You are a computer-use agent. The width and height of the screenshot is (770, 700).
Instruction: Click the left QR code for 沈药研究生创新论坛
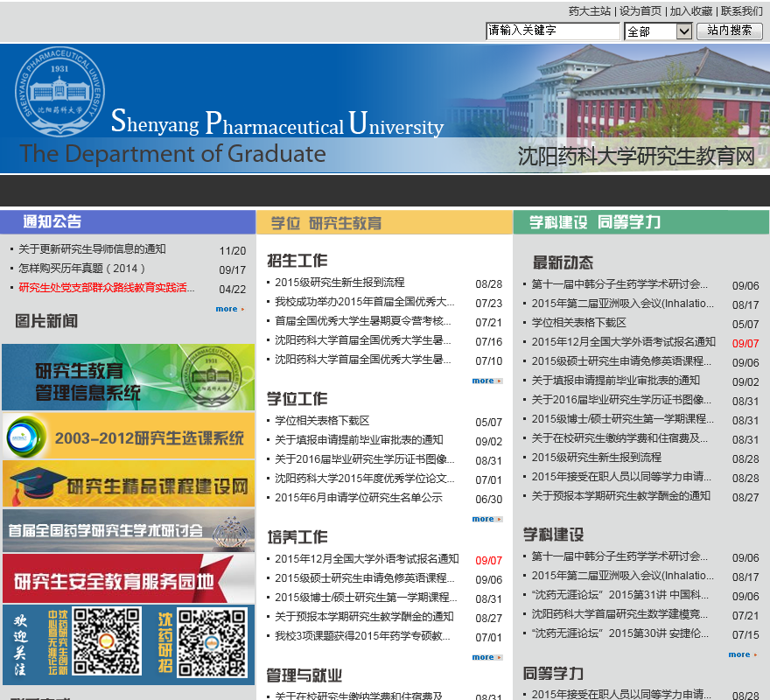coord(107,641)
